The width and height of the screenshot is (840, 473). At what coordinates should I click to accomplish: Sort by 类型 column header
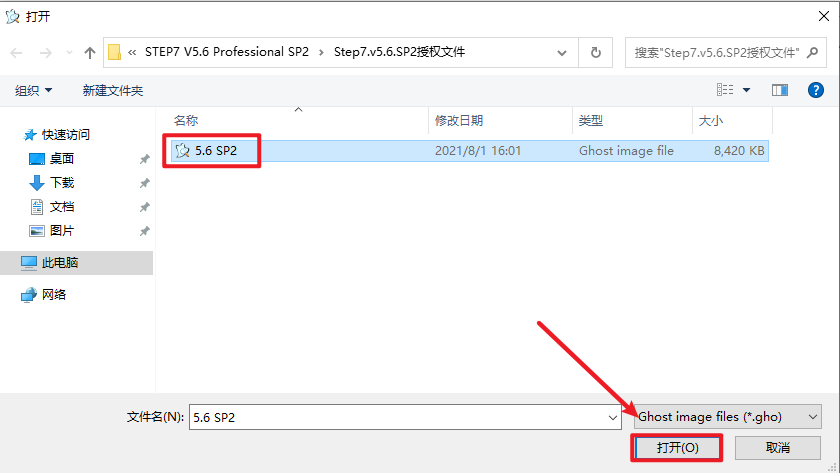pyautogui.click(x=590, y=121)
